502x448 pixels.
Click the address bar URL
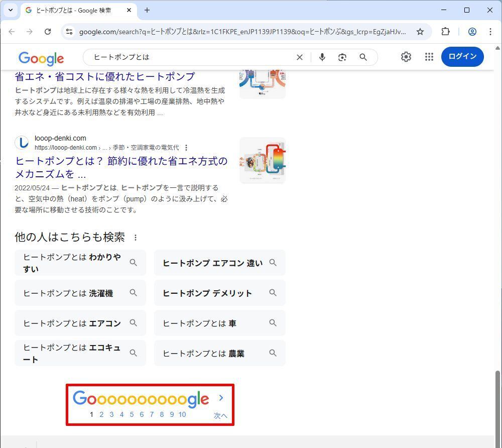(242, 32)
